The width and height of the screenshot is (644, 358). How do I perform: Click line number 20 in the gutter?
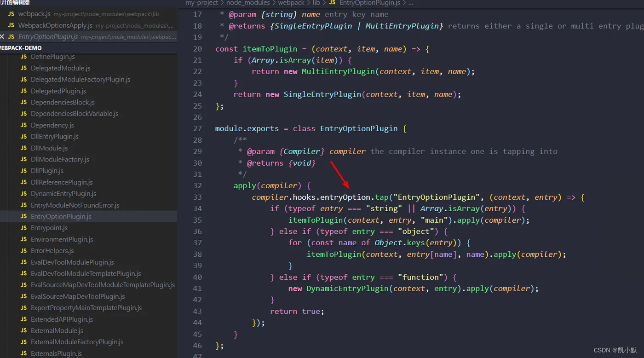tap(197, 49)
